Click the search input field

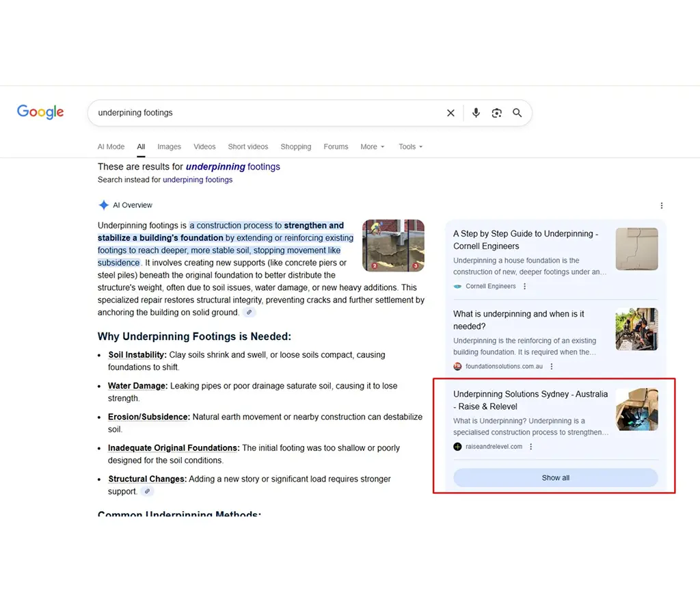click(267, 113)
